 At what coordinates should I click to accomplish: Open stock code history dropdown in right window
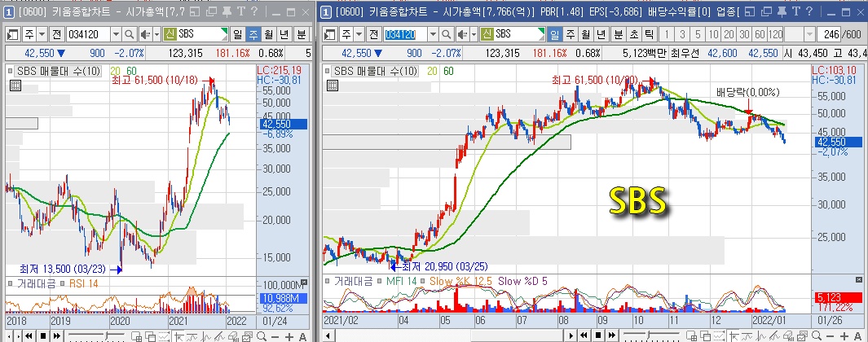pos(434,34)
